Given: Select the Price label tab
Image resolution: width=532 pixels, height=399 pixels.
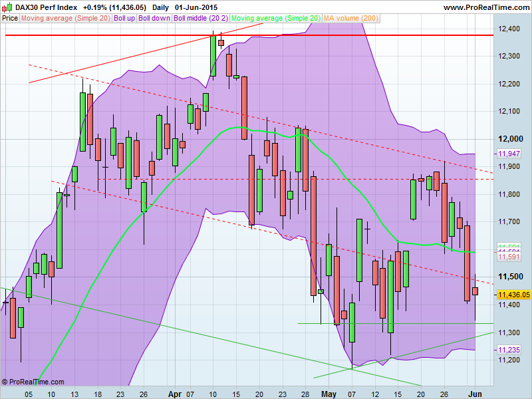Looking at the screenshot, I should (10, 19).
